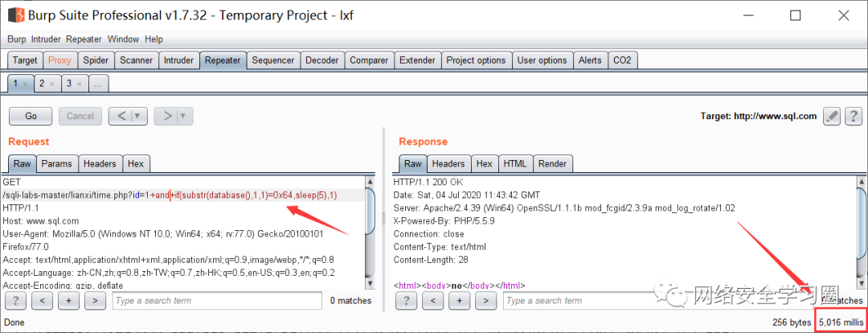
Task: Expand the history forward dropdown arrow
Action: click(x=183, y=117)
